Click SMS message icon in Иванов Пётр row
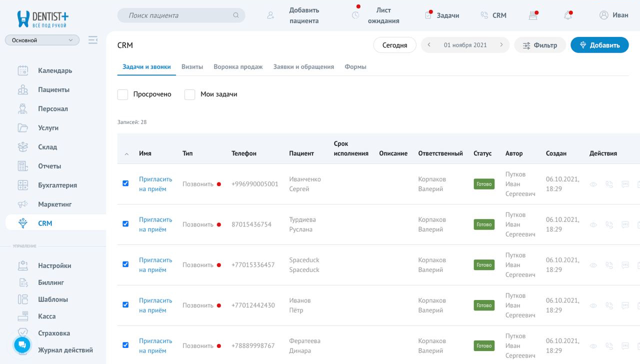The width and height of the screenshot is (640, 364). click(x=625, y=305)
